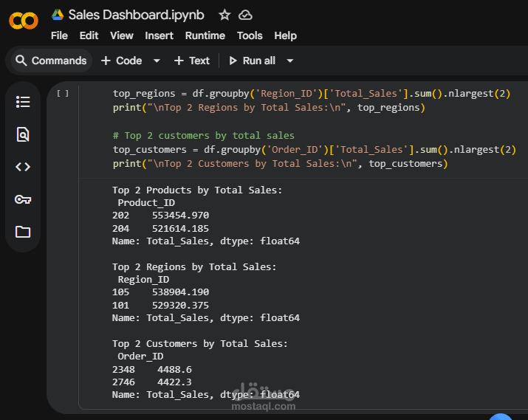Open the Table of contents sidebar panel
Image resolution: width=528 pixels, height=420 pixels.
point(23,102)
